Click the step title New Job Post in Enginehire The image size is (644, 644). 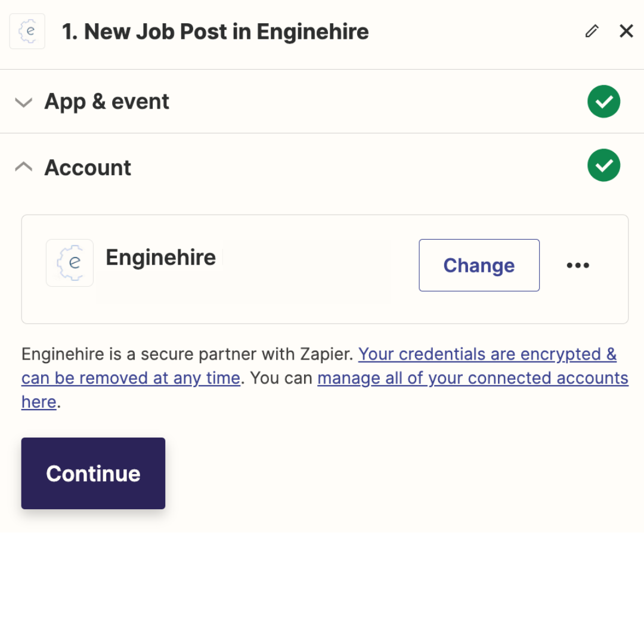215,32
